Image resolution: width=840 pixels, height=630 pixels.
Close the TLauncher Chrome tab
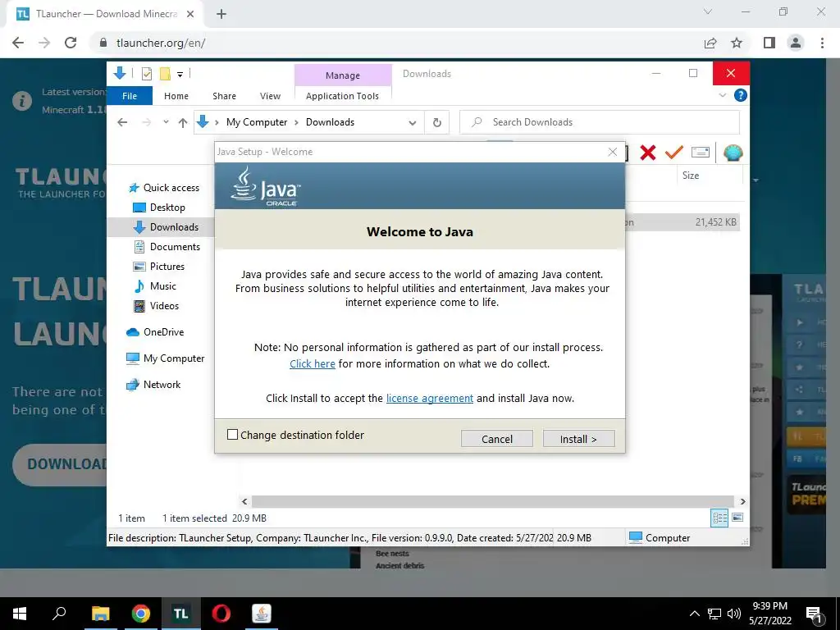click(x=190, y=15)
